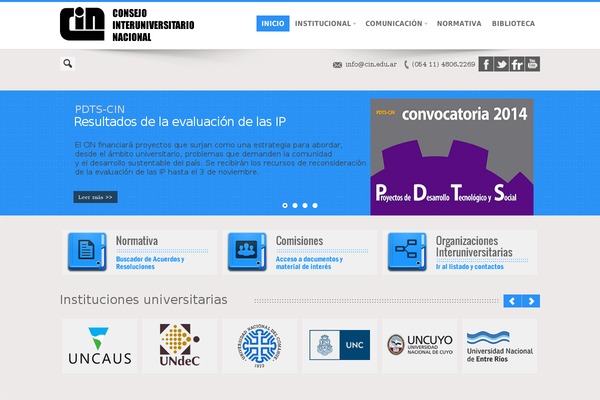
Task: Click the Normativa card heading
Action: pyautogui.click(x=137, y=241)
